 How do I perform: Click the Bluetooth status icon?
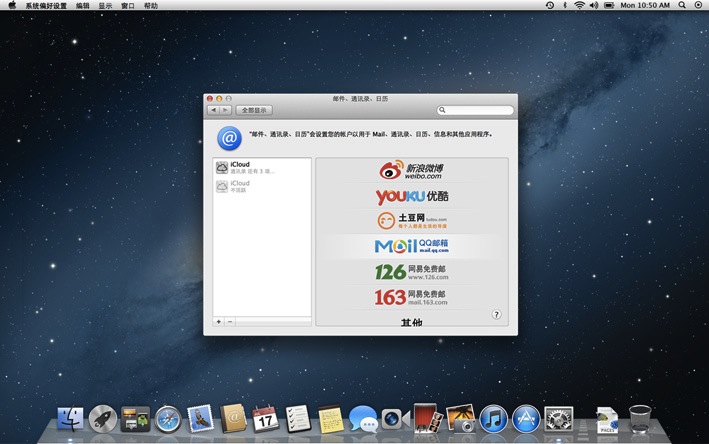pos(565,5)
